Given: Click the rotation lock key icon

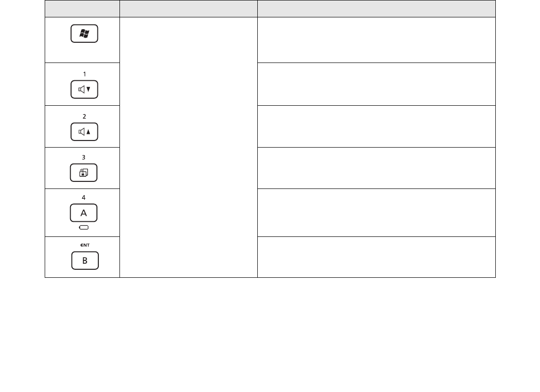Looking at the screenshot, I should pyautogui.click(x=84, y=173).
